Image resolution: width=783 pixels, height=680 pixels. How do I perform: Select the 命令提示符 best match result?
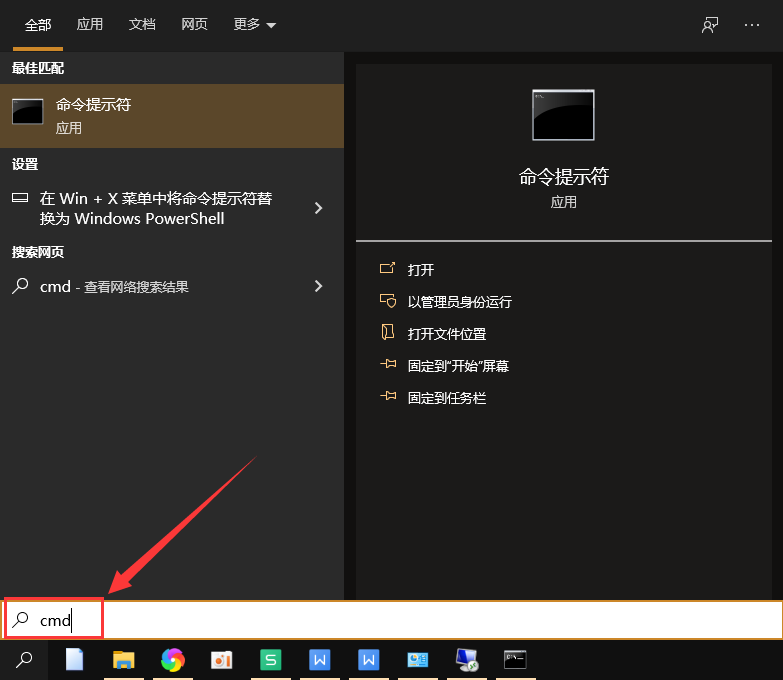172,116
